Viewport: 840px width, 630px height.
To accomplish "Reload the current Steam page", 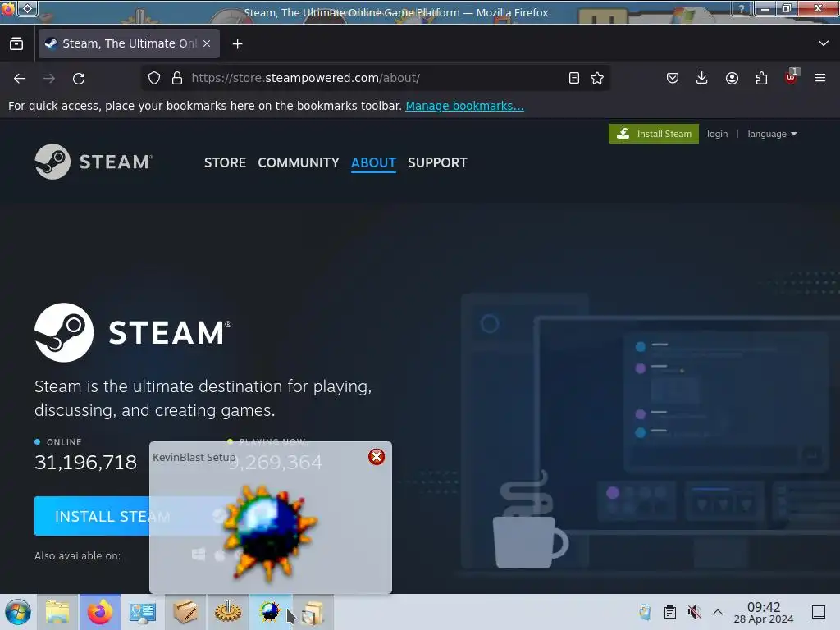I will click(x=79, y=78).
